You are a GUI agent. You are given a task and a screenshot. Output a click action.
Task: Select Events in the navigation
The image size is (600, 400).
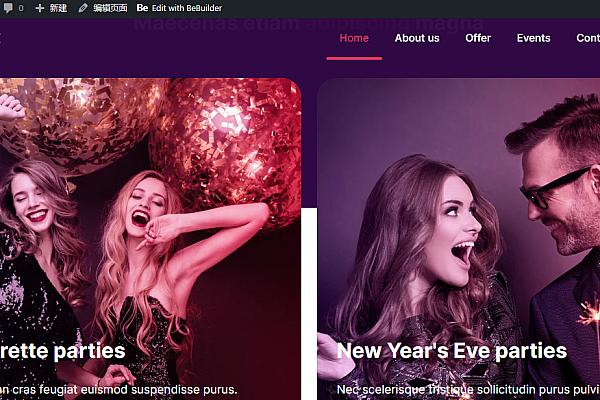pos(533,38)
